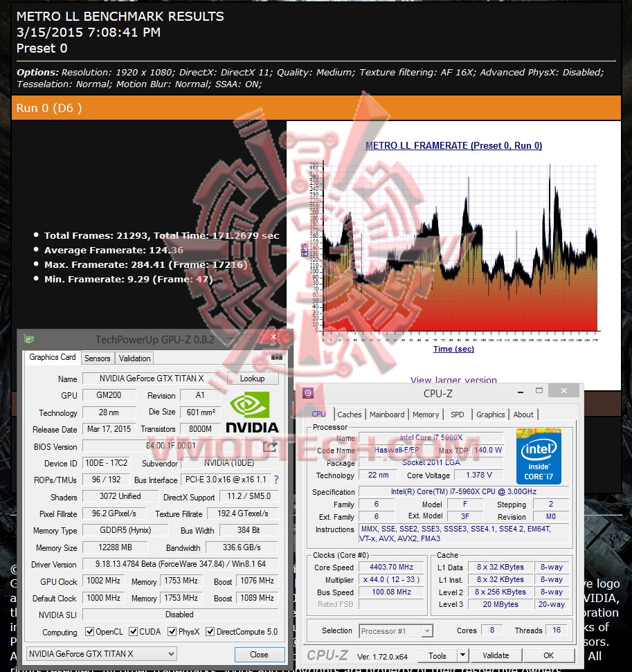This screenshot has width=632, height=672.
Task: Select the CPU tab in CPU-Z
Action: pyautogui.click(x=318, y=414)
